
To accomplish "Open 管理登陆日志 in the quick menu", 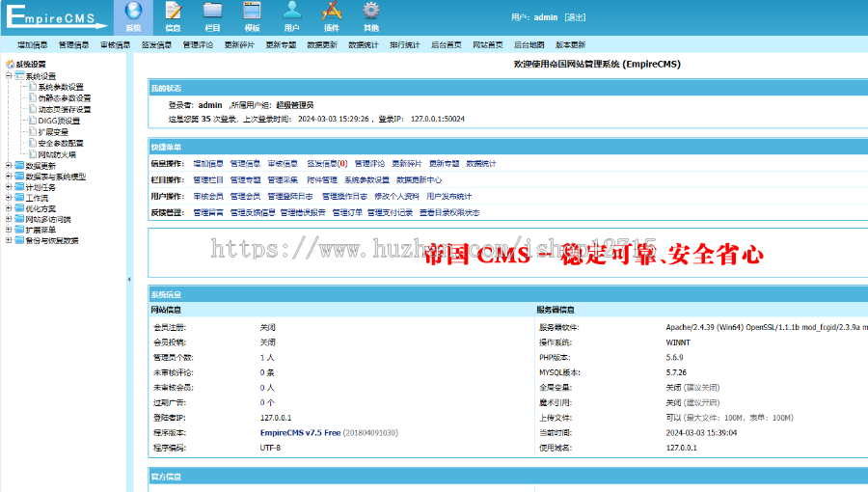I will [290, 196].
